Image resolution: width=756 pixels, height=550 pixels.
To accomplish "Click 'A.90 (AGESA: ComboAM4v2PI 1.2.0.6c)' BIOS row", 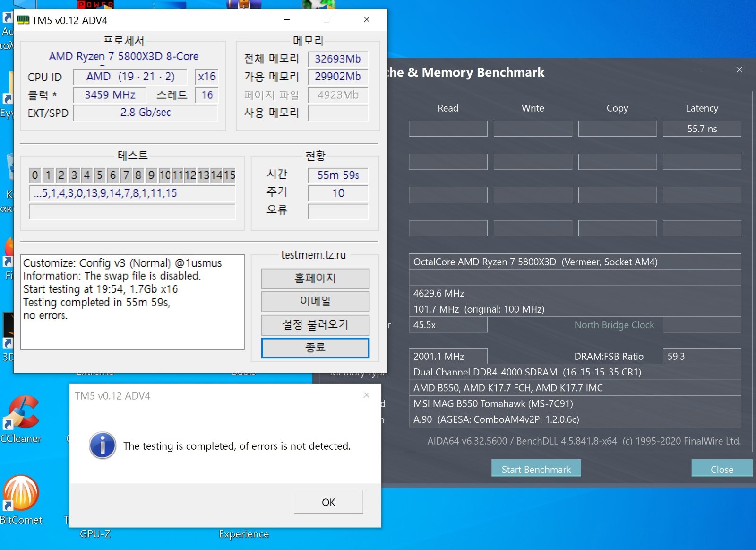I will 575,419.
